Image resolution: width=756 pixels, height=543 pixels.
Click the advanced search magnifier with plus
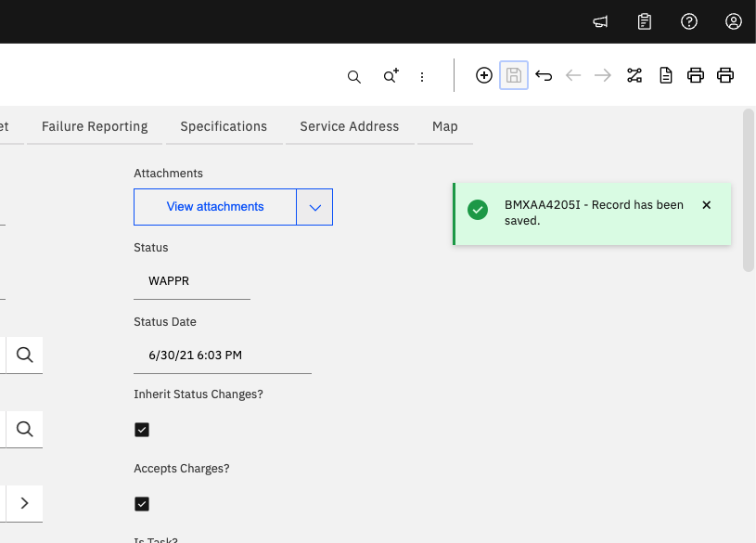point(391,77)
